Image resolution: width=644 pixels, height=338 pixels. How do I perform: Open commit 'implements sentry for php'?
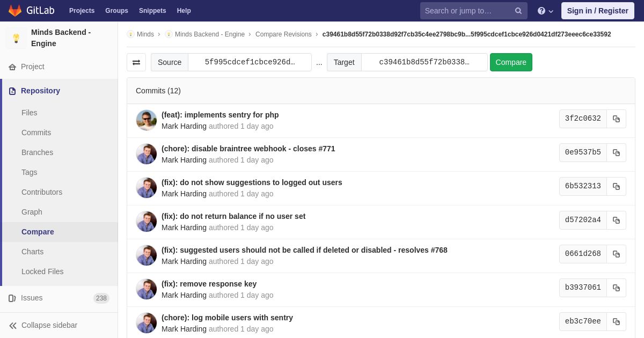(220, 115)
